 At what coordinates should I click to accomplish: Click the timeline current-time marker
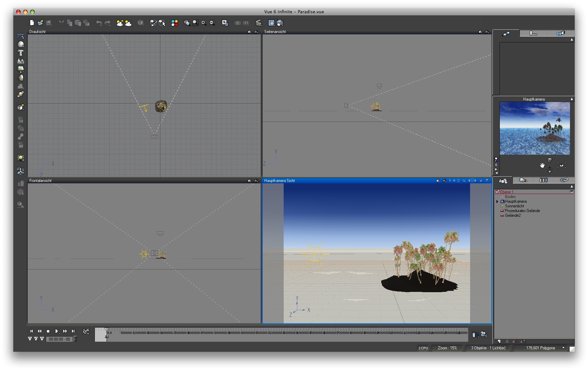[x=107, y=330]
